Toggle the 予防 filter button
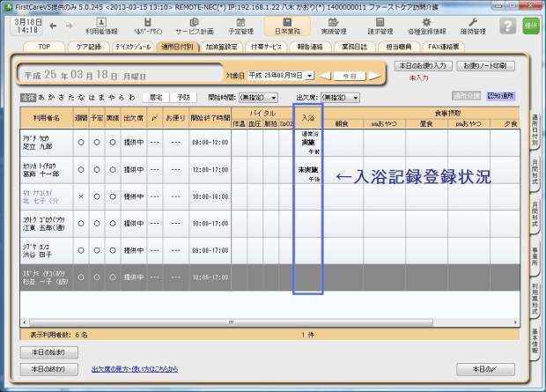This screenshot has width=546, height=392. click(x=183, y=97)
